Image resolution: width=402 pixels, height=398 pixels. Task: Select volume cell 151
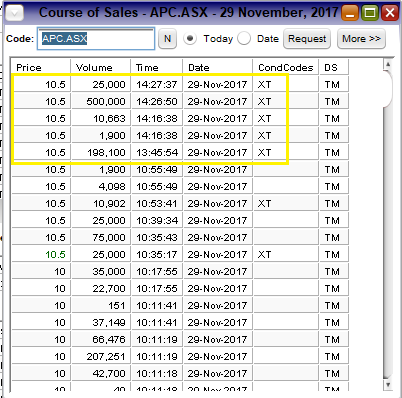click(x=100, y=306)
